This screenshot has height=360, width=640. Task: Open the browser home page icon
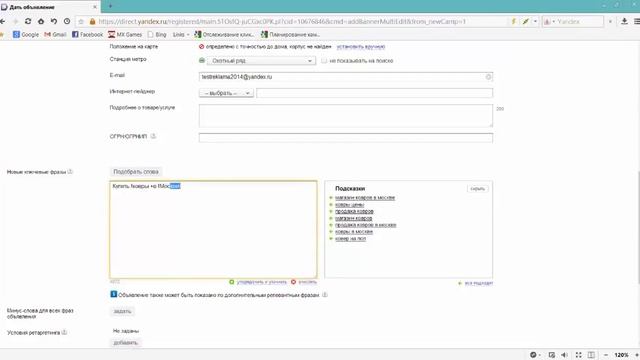[41, 21]
